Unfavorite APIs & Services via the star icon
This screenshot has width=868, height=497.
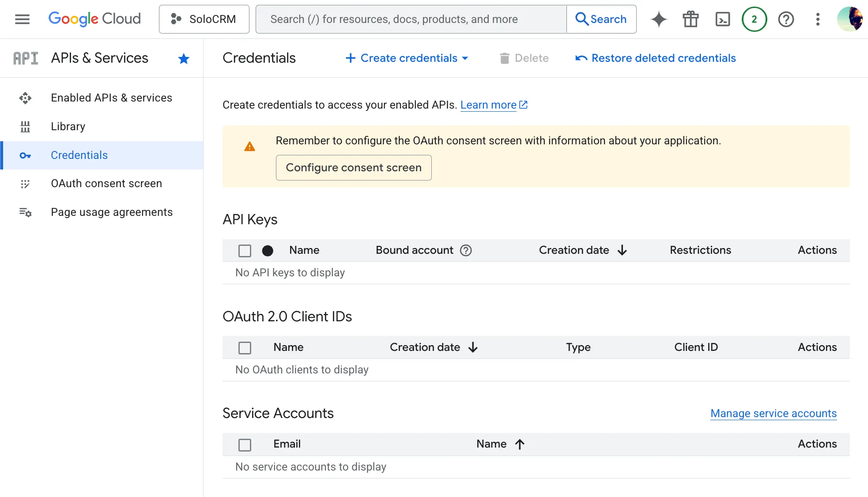183,58
